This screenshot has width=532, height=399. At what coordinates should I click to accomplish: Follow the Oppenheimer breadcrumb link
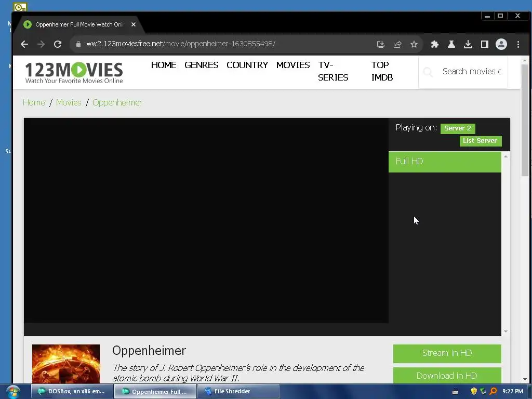117,102
